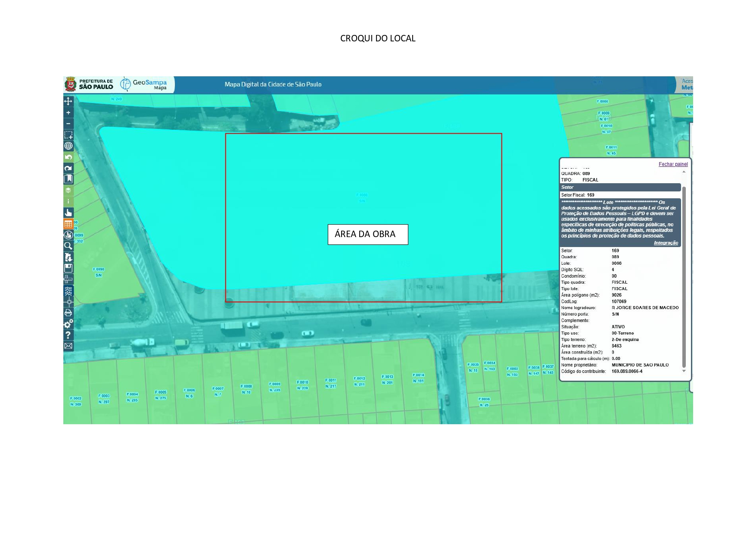Click map lot labeled F 0014 N. 191

coord(418,378)
